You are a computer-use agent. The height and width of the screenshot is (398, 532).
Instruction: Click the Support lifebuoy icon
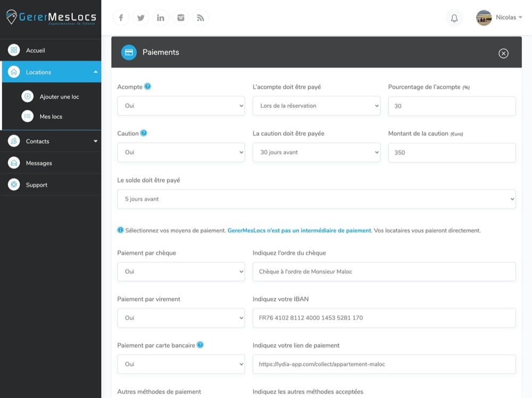pos(14,185)
